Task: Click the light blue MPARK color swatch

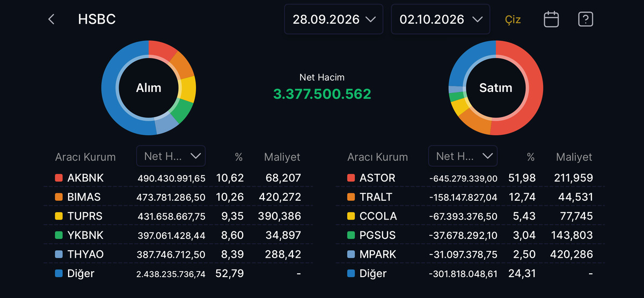Action: (351, 255)
